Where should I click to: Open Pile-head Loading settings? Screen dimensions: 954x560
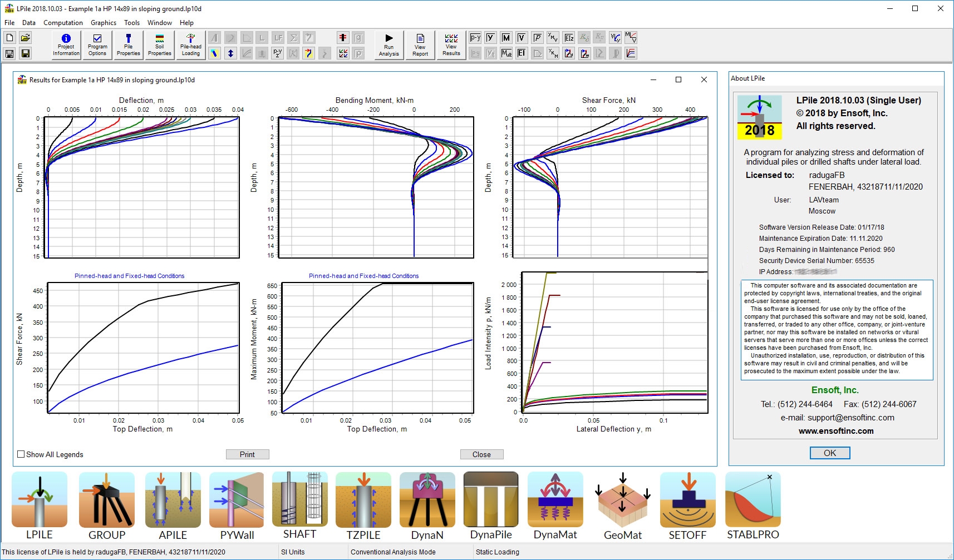(190, 44)
